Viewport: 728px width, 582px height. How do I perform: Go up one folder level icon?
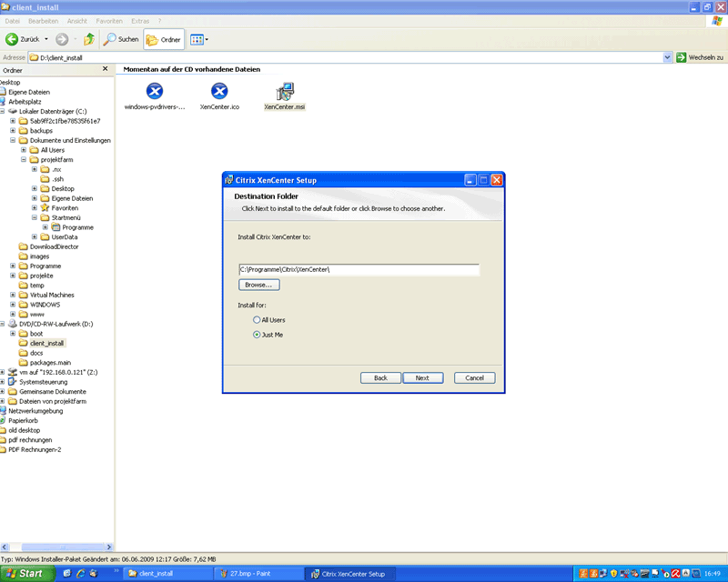[88, 39]
